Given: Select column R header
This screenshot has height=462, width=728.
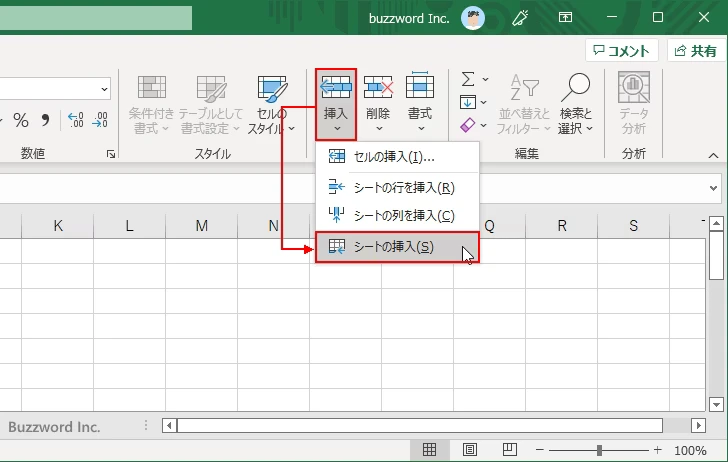Looking at the screenshot, I should [562, 226].
